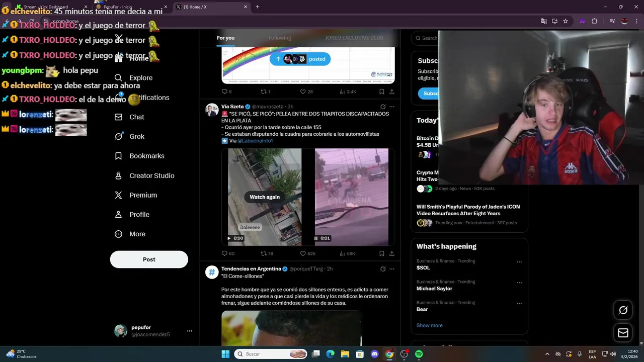This screenshot has width=644, height=362.
Task: Open the pepufor account switcher menu
Action: pyautogui.click(x=153, y=331)
